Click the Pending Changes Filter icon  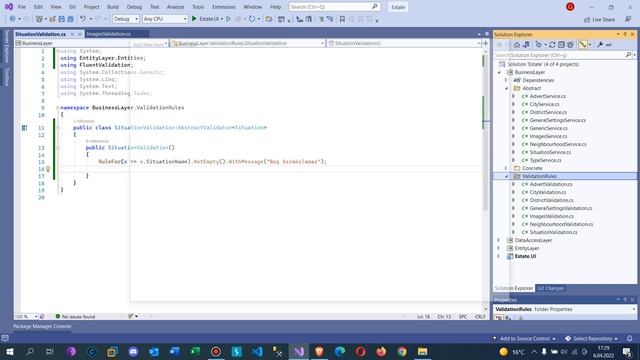click(539, 45)
